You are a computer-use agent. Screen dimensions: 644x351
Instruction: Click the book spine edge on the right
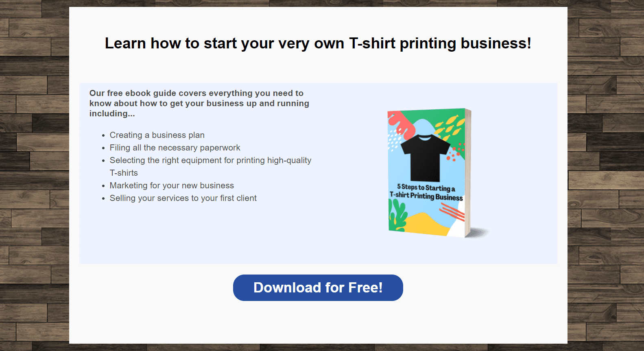pos(468,173)
